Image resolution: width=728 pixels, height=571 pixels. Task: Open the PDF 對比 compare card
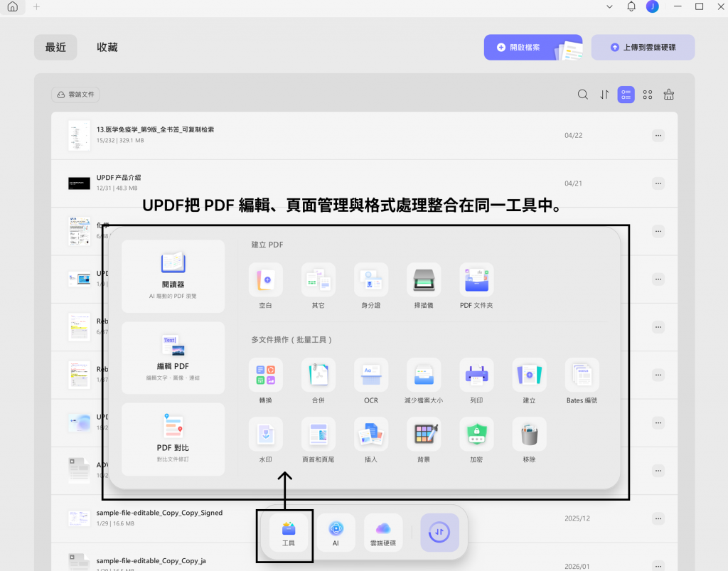pyautogui.click(x=173, y=439)
